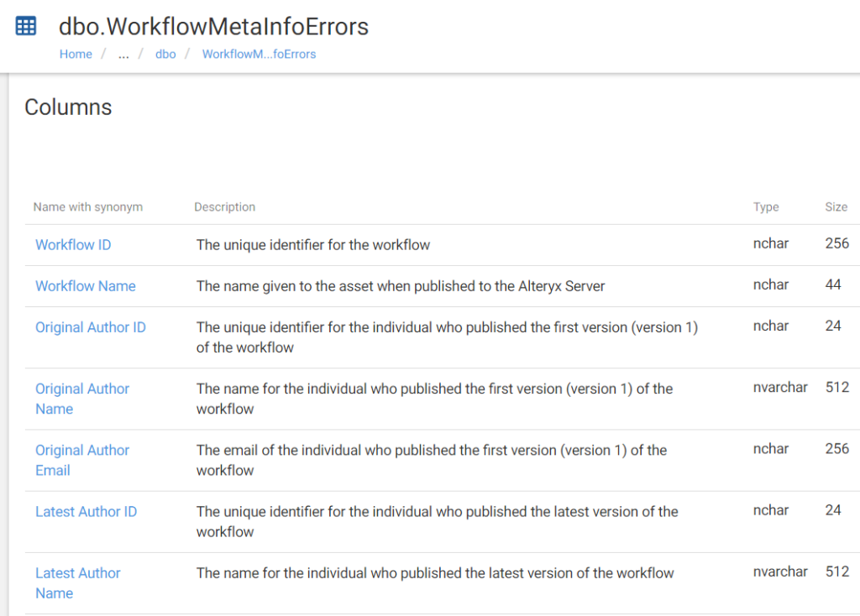Open the Workflow Name column link
Screen dimensions: 860x616
tap(86, 286)
